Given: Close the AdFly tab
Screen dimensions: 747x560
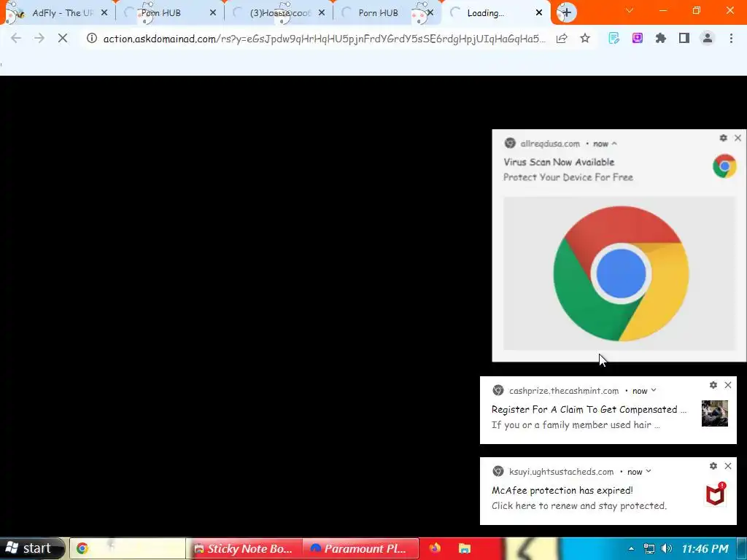Looking at the screenshot, I should point(104,13).
